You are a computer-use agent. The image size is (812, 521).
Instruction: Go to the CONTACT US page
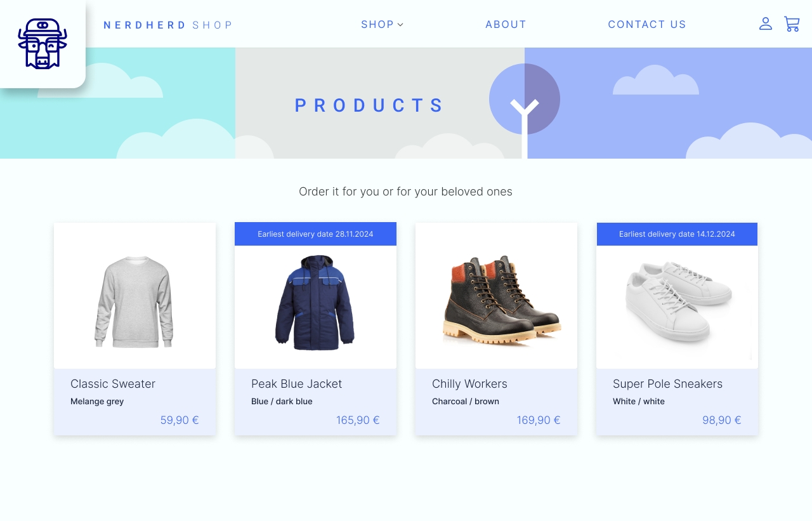click(x=647, y=24)
